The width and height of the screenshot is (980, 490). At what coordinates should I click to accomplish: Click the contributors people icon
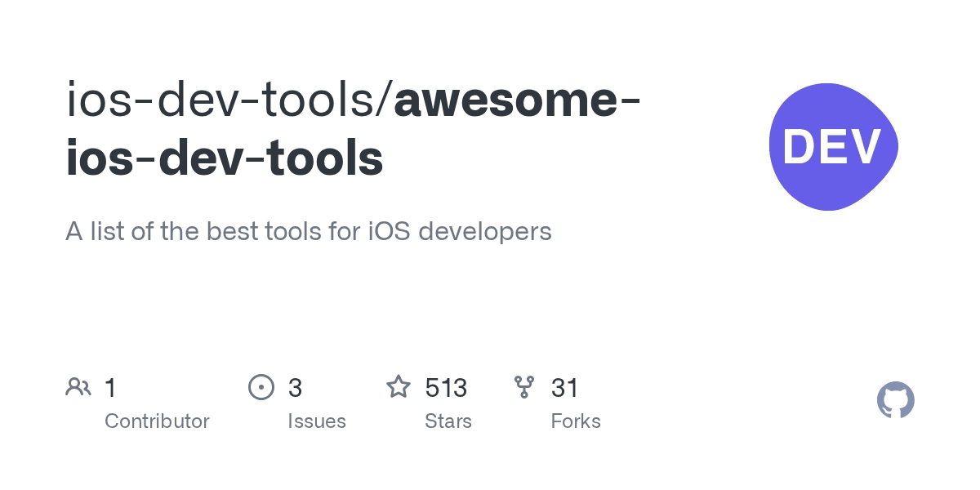point(78,386)
